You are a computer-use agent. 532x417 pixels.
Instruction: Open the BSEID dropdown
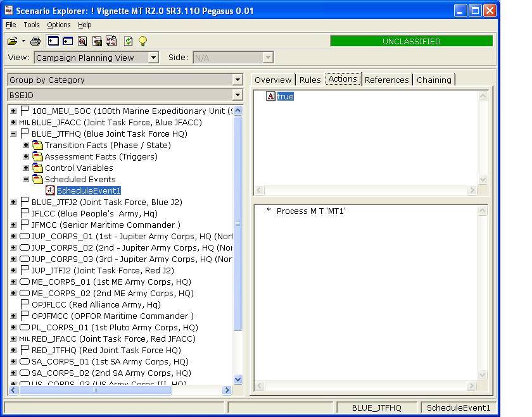coord(237,96)
